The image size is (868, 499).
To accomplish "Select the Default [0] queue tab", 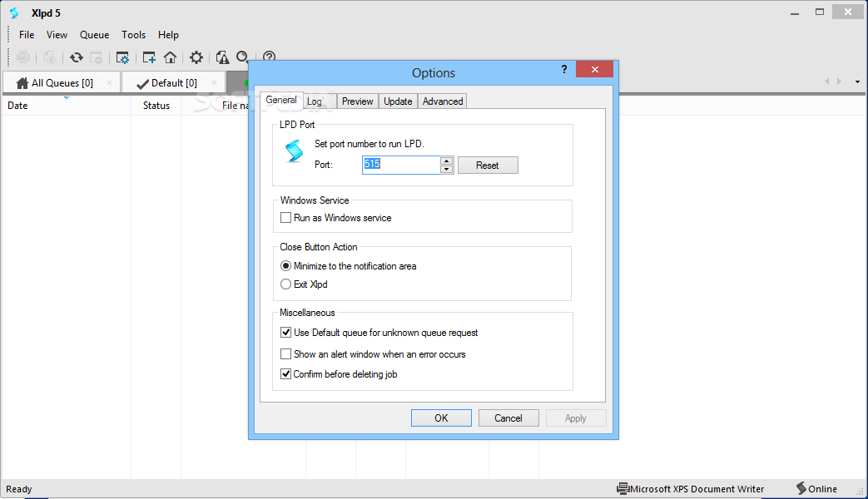I will (x=173, y=83).
